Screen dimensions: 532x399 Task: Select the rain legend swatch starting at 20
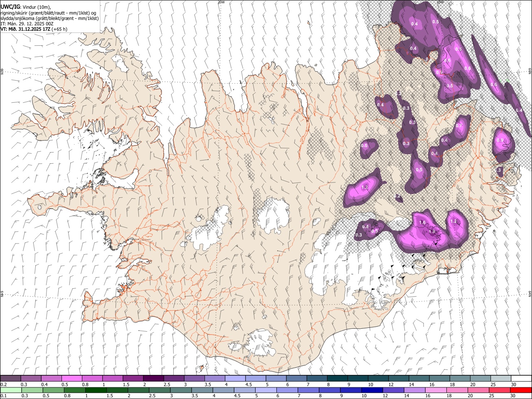[x=478, y=390]
